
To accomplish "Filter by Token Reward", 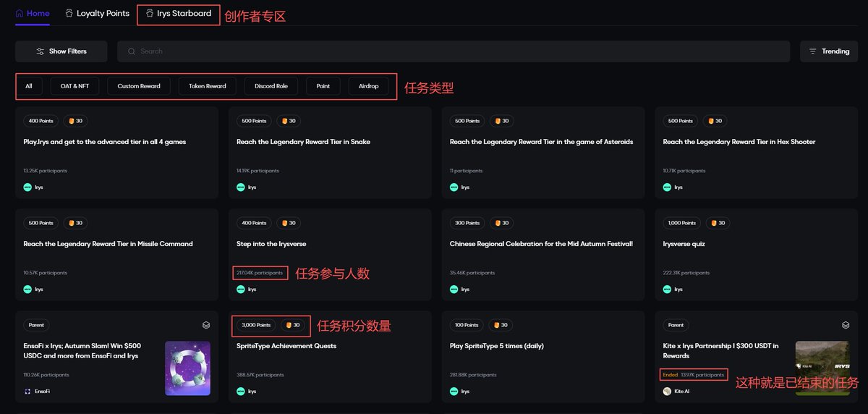I will [208, 86].
